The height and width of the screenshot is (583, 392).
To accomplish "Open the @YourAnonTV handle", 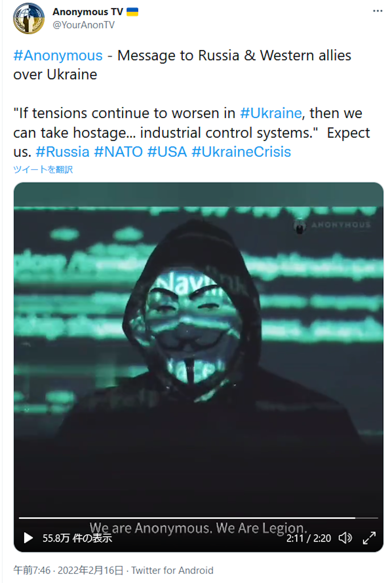I will pos(84,25).
